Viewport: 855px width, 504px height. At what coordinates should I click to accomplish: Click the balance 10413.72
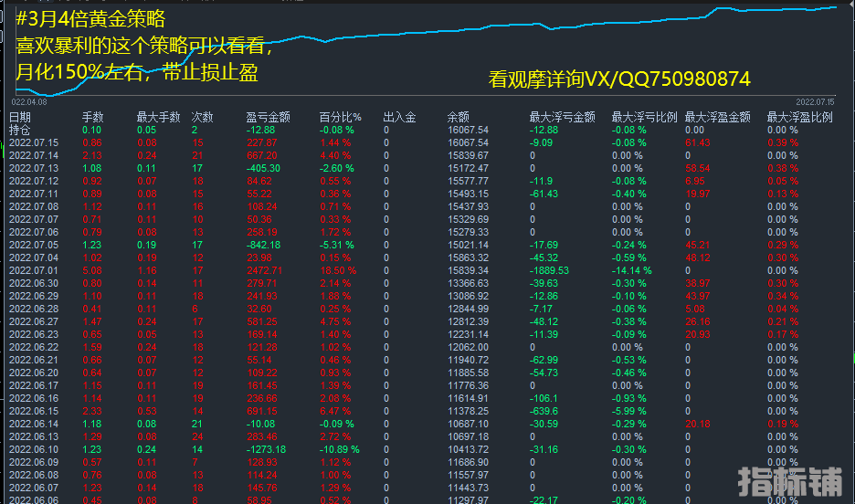coord(468,449)
